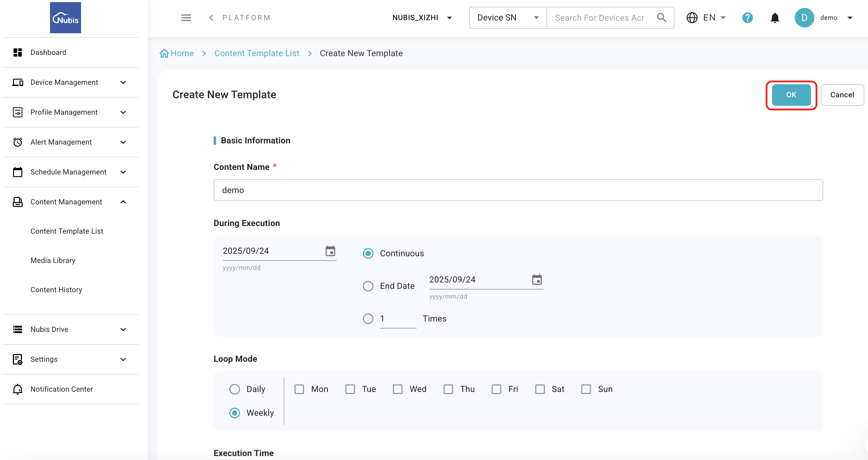Click the globe language icon

tap(692, 17)
